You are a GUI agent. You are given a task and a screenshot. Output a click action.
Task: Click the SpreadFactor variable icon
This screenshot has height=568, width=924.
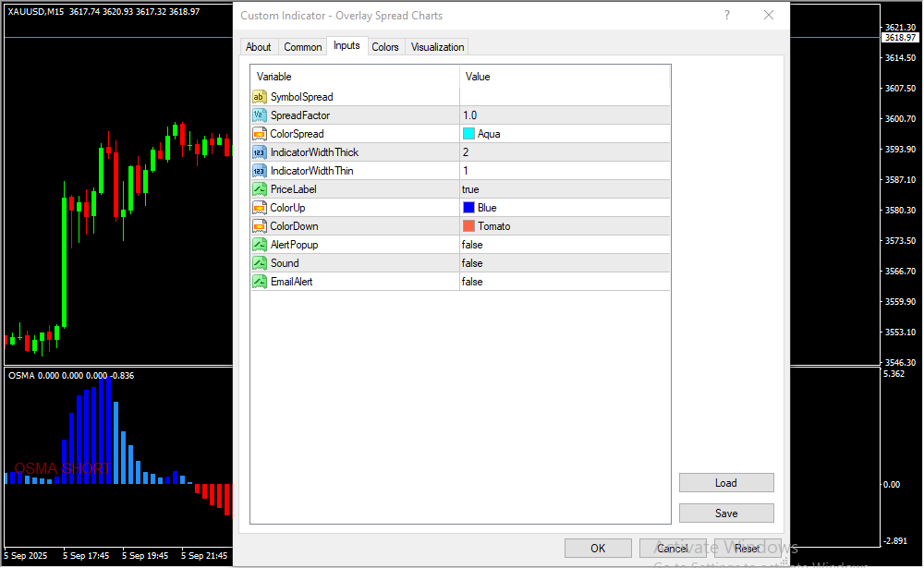(x=260, y=115)
